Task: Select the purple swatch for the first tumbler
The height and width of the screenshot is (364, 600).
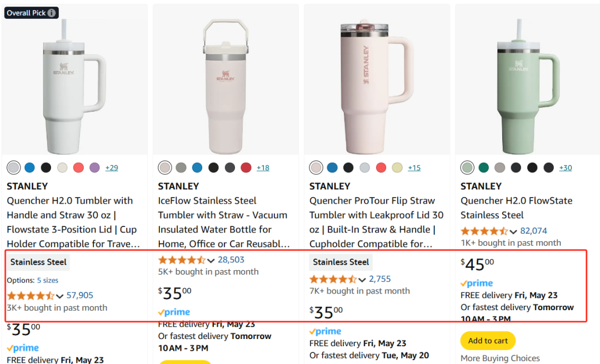Action: coord(94,168)
